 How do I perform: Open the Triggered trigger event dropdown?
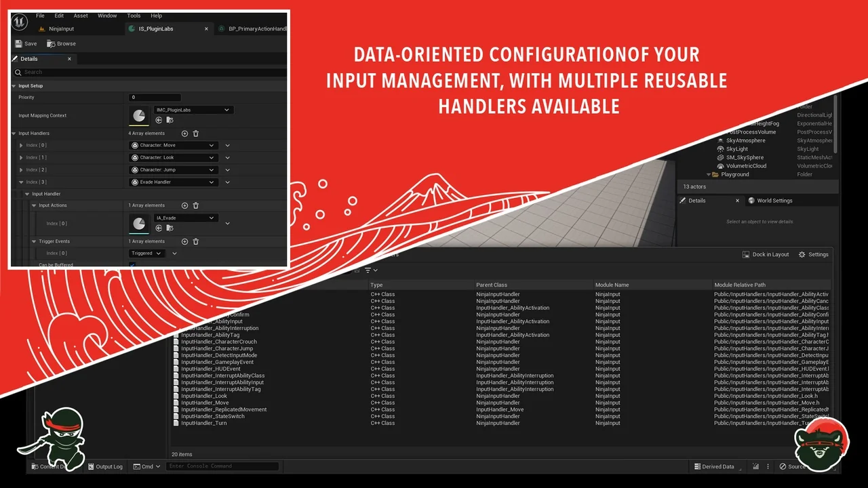pos(146,253)
